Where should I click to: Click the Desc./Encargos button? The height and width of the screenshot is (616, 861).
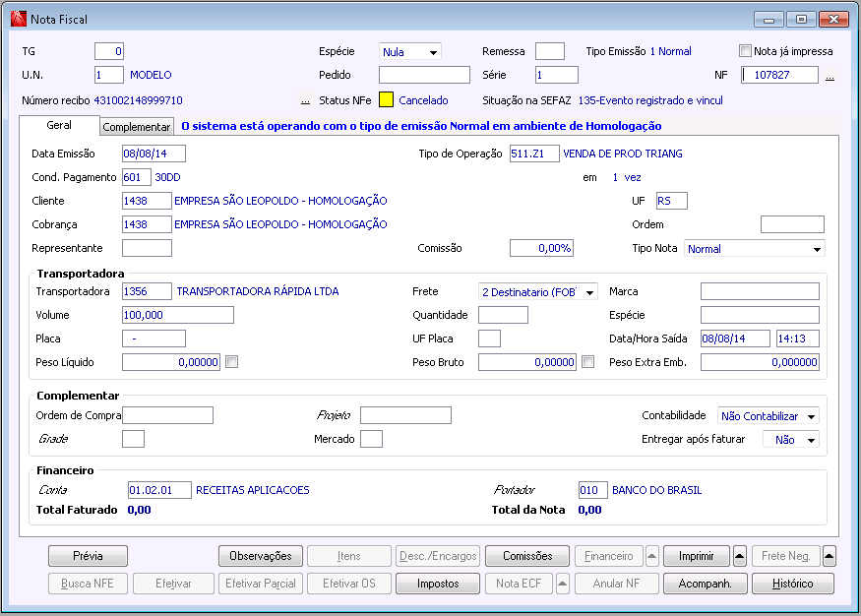(x=438, y=556)
